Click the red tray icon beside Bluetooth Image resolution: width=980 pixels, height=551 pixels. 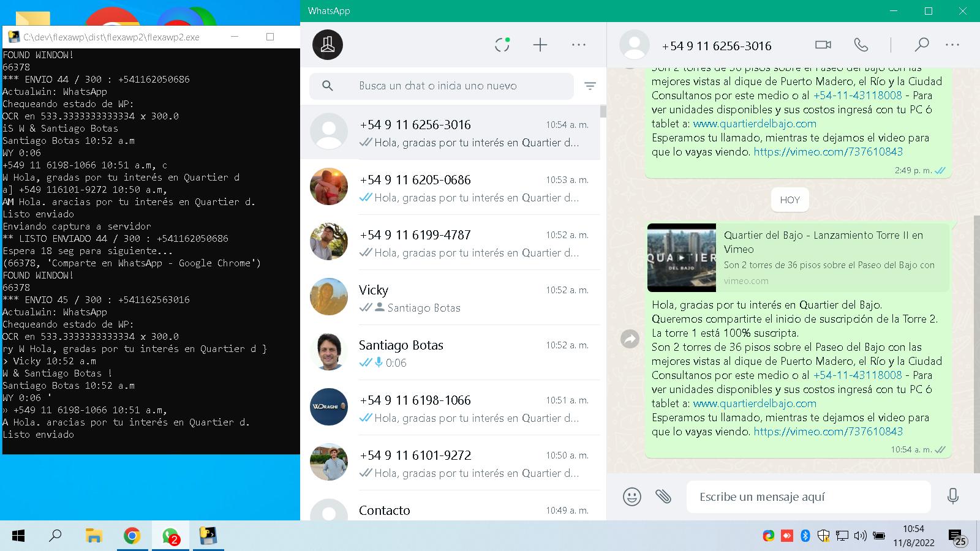pyautogui.click(x=787, y=536)
